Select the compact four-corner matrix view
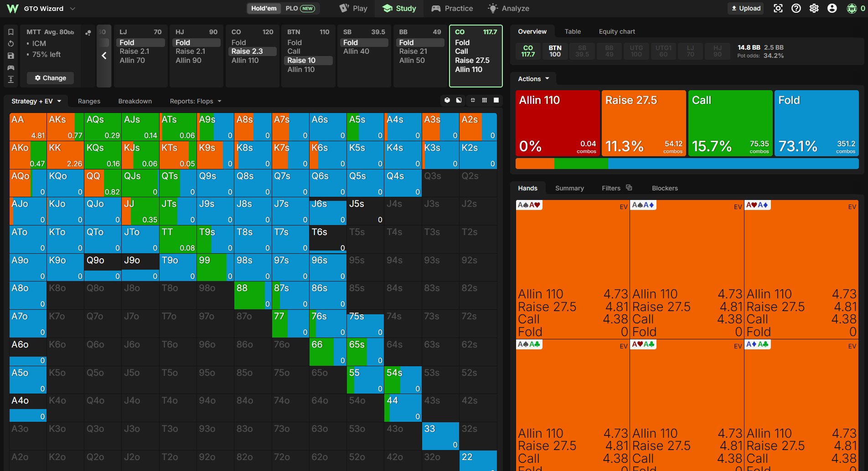 tap(473, 100)
